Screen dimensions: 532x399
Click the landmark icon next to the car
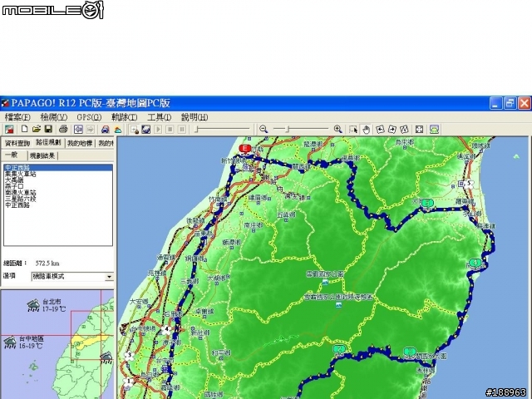(x=118, y=130)
